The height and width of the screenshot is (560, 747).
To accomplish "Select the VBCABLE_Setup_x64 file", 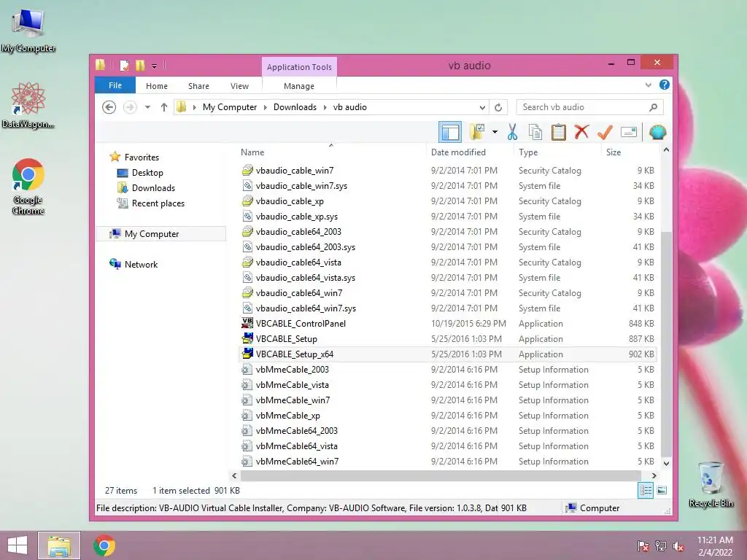I will 447,354.
